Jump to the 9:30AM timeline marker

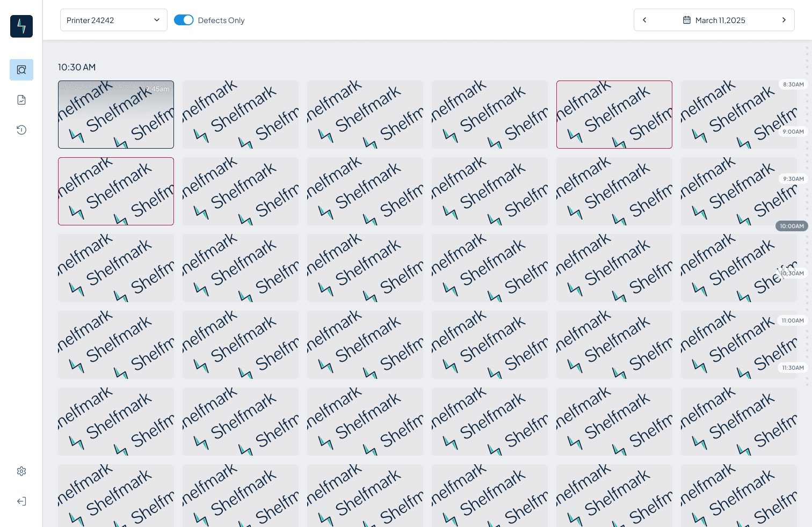pyautogui.click(x=793, y=179)
